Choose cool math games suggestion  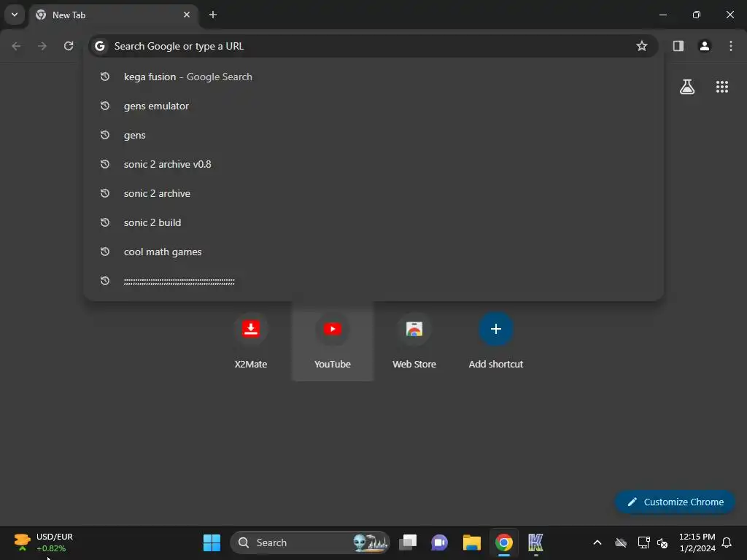(373, 252)
